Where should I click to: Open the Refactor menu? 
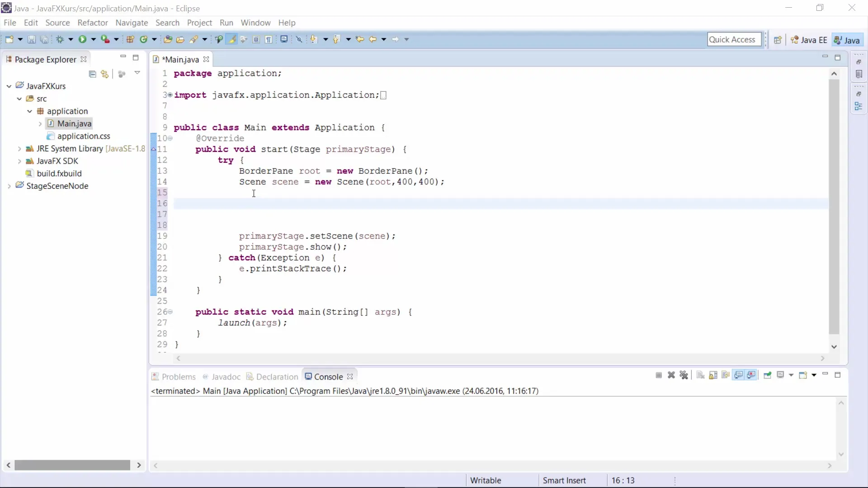click(x=92, y=23)
